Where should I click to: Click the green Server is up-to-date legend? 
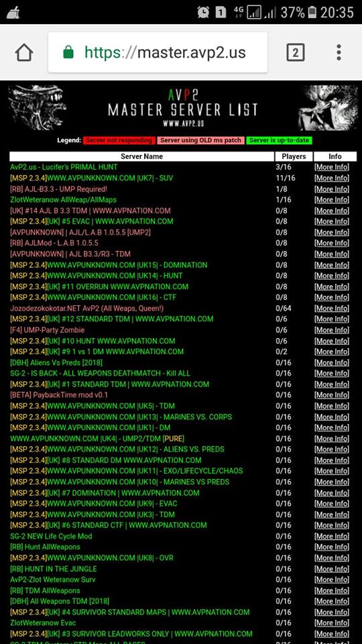tap(279, 140)
